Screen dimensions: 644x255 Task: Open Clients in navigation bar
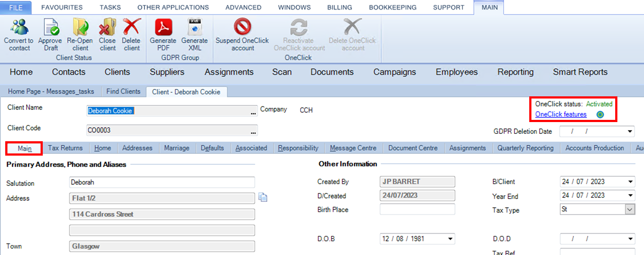(x=117, y=72)
